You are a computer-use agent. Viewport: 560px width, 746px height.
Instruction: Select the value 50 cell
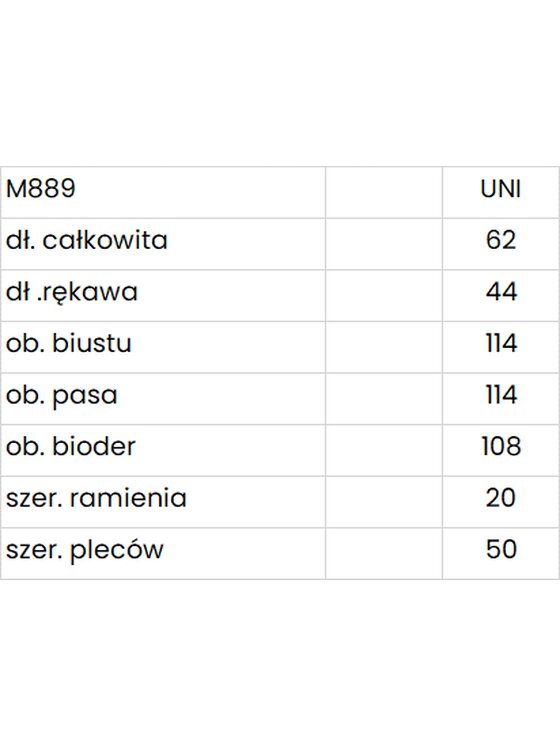coord(501,553)
